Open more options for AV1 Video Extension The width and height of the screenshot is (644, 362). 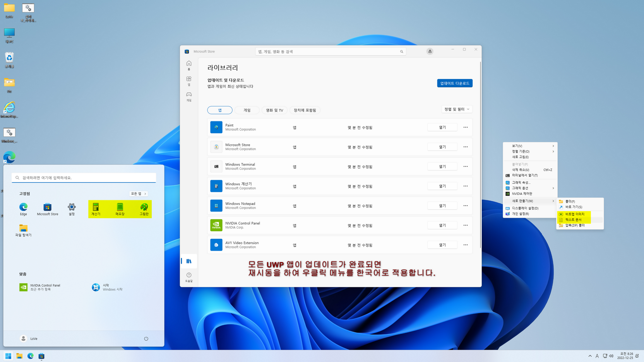tap(466, 245)
